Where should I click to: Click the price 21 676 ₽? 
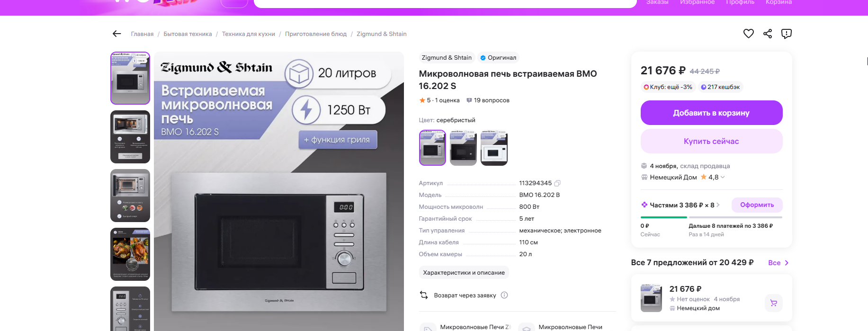[663, 71]
